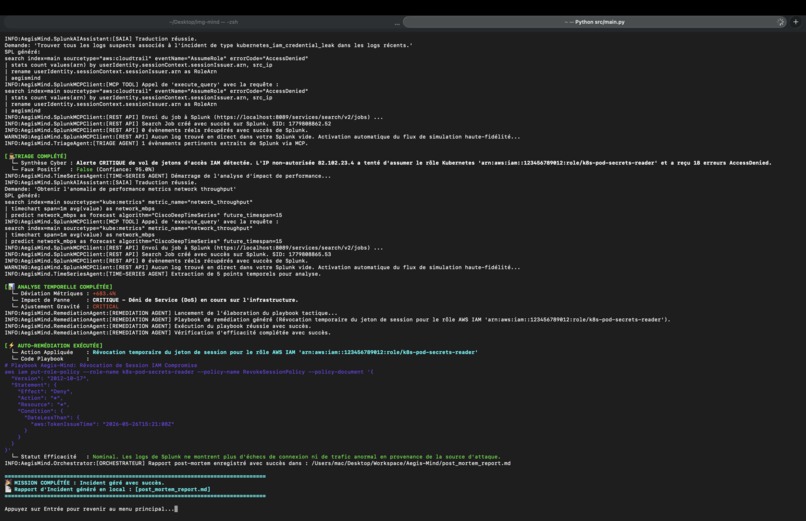
Task: Click 'MISSION COMPLÉTÉE : Incident géré avec succès.'
Action: [85, 482]
